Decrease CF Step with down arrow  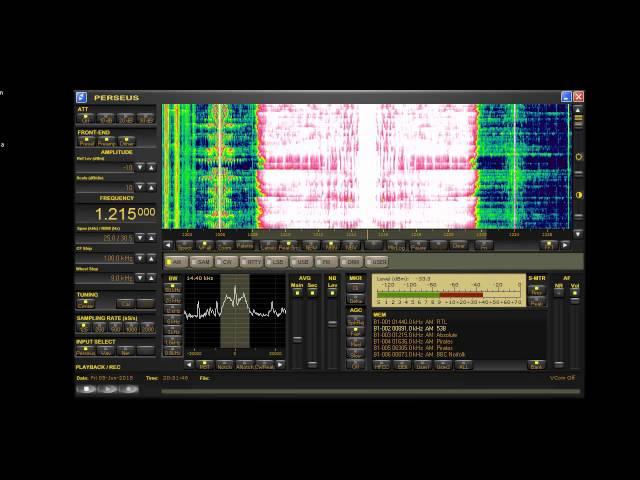pyautogui.click(x=140, y=258)
